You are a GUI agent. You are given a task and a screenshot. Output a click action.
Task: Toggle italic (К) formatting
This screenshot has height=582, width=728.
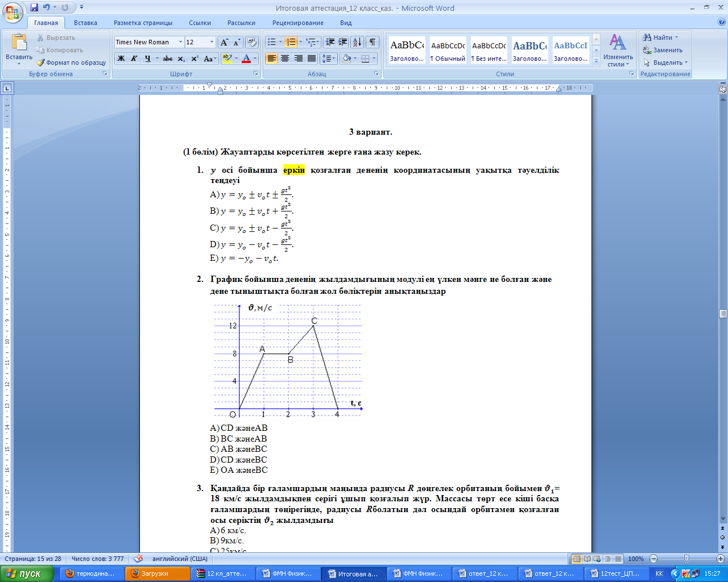coord(134,59)
